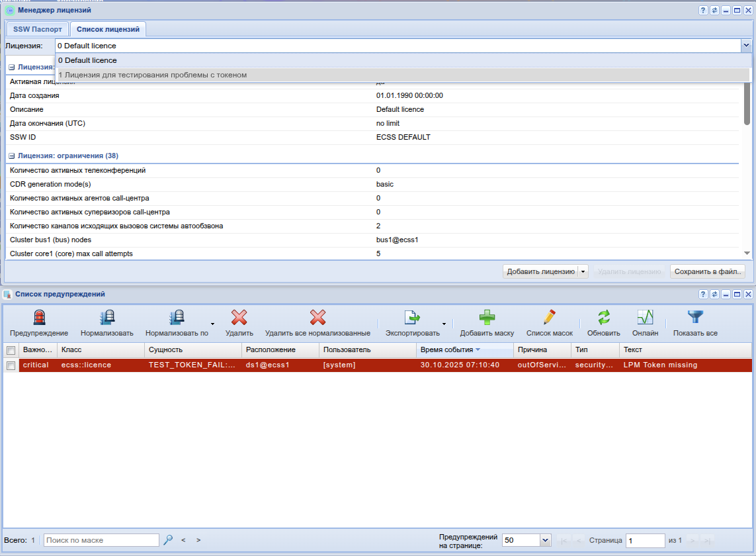
Task: Click the Менеджер лицензий window title icon
Action: pyautogui.click(x=10, y=10)
